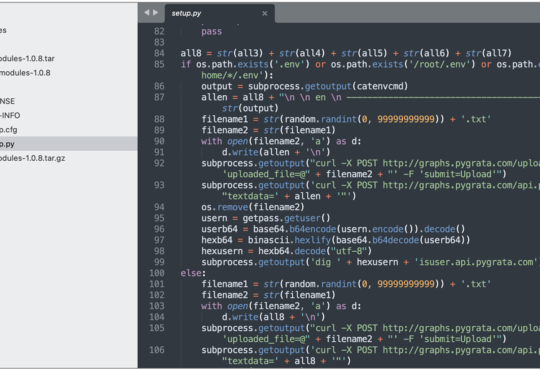Click line number 82 in the gutter
Image resolution: width=540 pixels, height=370 pixels.
pos(159,31)
